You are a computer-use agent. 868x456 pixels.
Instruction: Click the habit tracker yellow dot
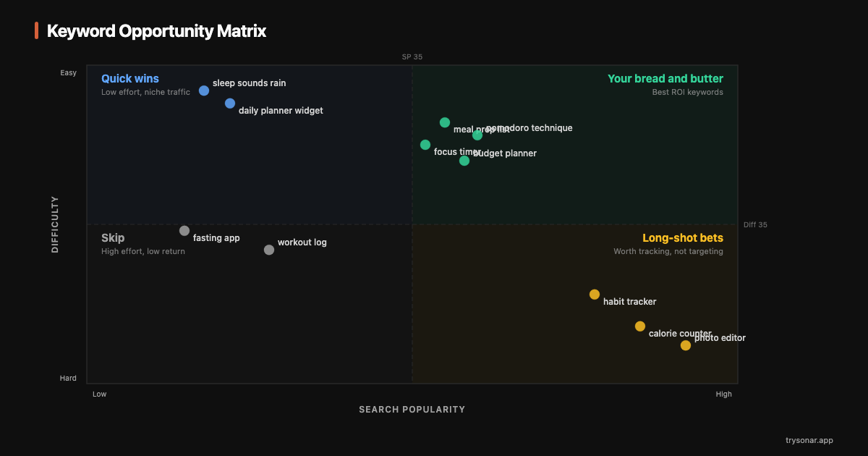(594, 294)
